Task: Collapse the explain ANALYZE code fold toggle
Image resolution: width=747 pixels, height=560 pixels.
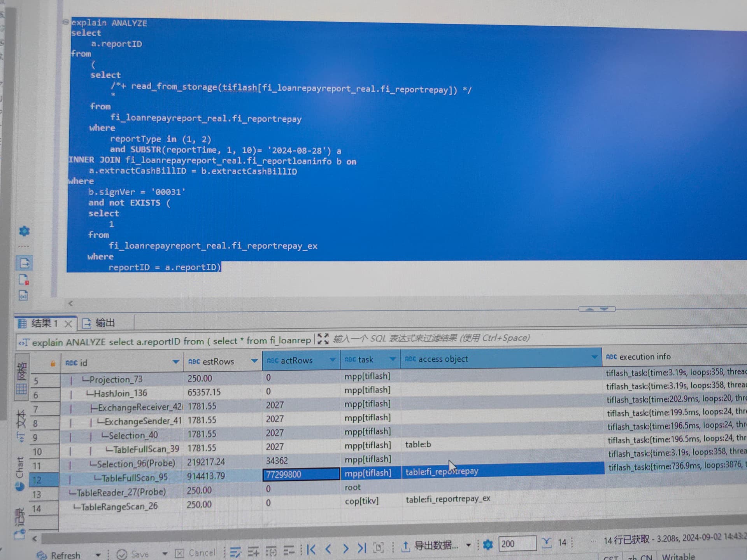Action: click(x=66, y=22)
